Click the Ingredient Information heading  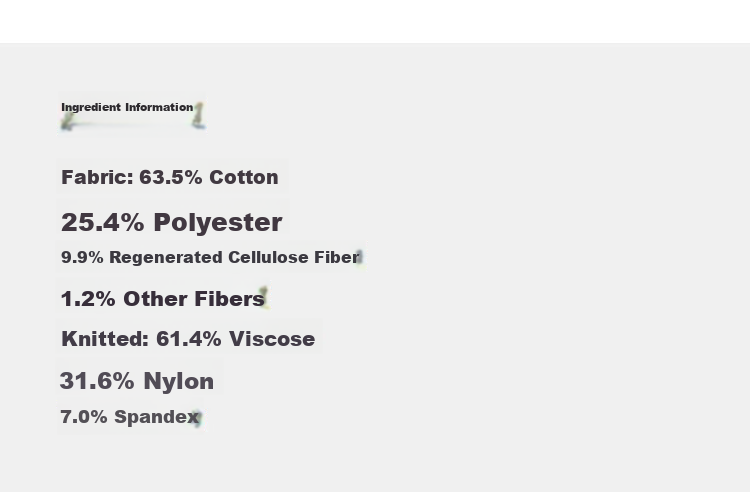coord(127,107)
